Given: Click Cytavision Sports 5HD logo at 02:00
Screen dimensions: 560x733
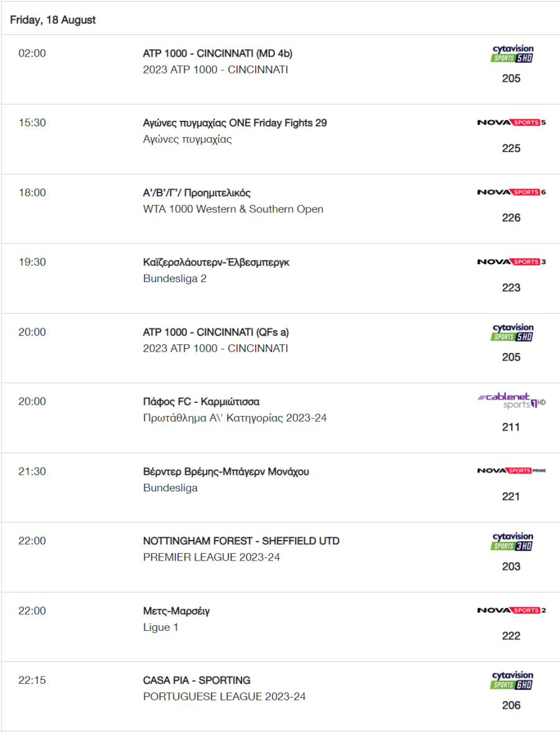Looking at the screenshot, I should (x=512, y=54).
